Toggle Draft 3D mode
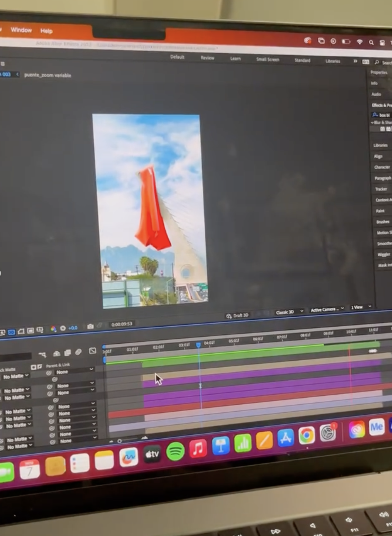Viewport: 392px width, 536px height. (x=237, y=316)
